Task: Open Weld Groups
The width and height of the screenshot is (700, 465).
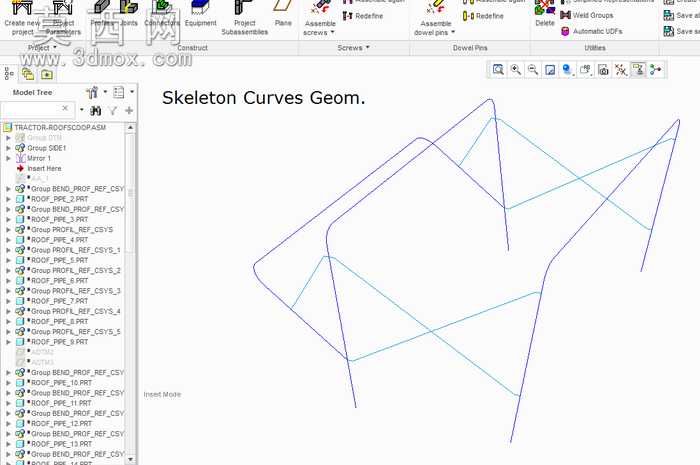Action: click(x=587, y=15)
